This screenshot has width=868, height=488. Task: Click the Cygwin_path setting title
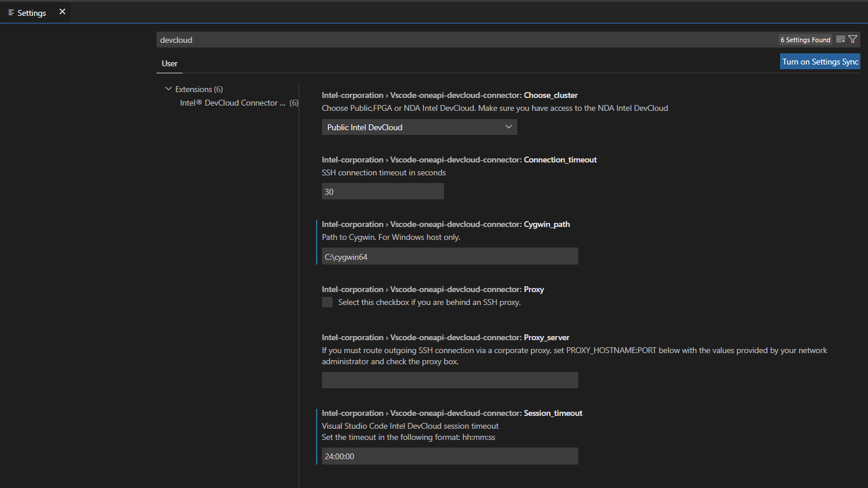click(x=446, y=224)
